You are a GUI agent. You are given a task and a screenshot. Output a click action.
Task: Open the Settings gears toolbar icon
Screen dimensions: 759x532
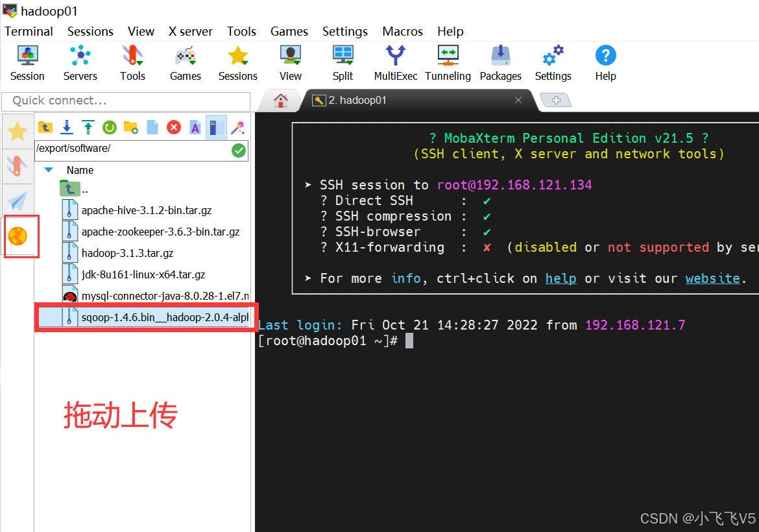pos(553,64)
